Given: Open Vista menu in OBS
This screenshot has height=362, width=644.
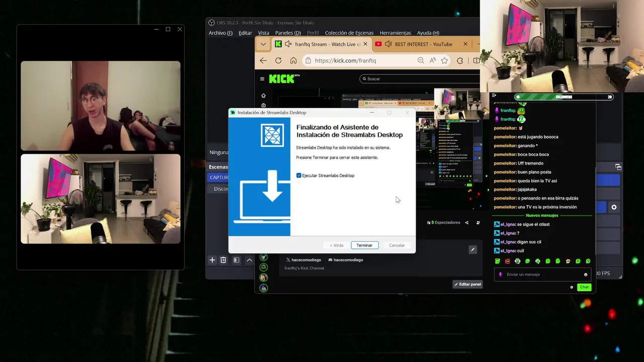Looking at the screenshot, I should (x=264, y=33).
